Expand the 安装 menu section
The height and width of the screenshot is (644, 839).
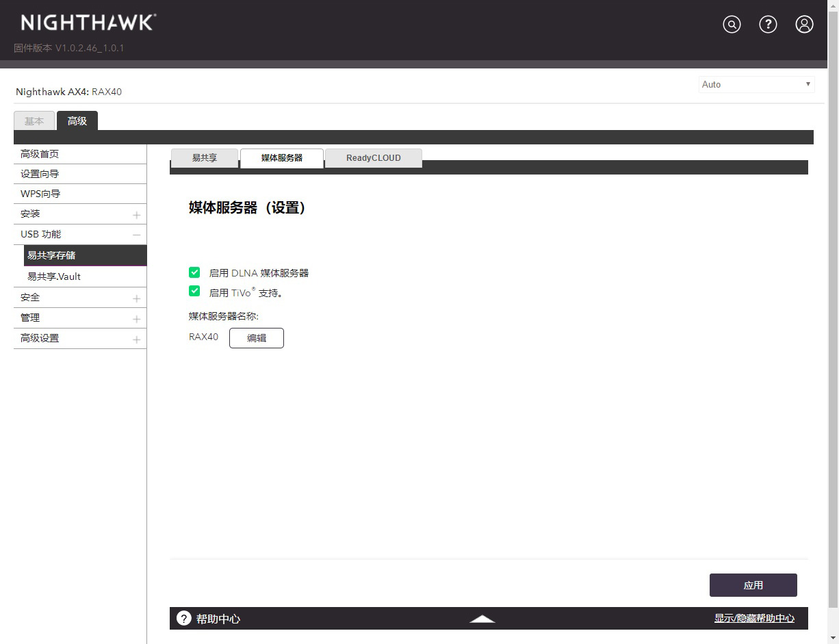click(136, 215)
